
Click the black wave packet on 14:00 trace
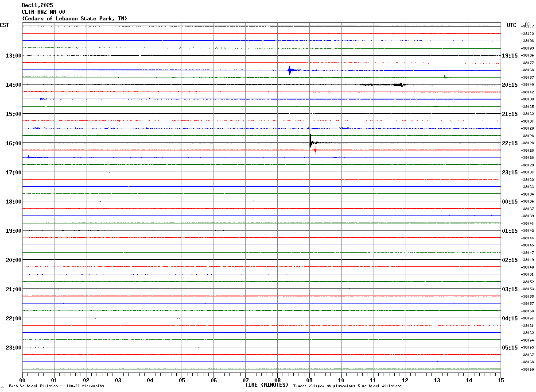tap(384, 85)
